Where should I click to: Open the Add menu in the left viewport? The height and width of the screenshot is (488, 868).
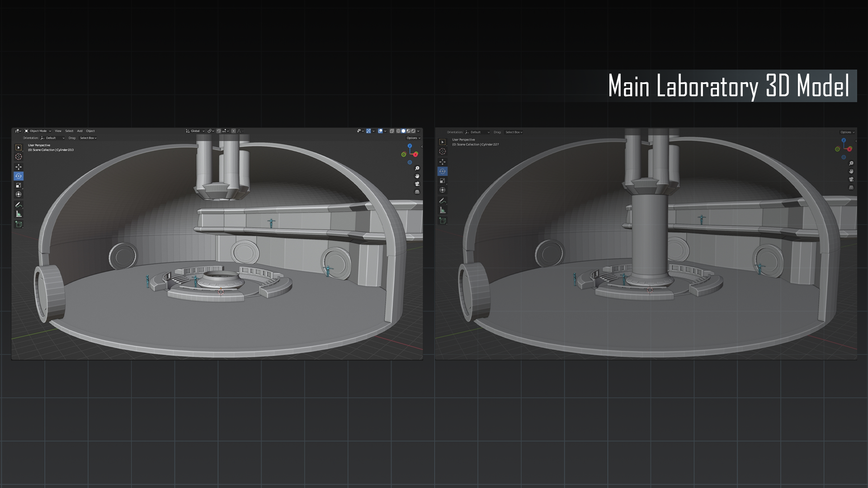(x=80, y=131)
